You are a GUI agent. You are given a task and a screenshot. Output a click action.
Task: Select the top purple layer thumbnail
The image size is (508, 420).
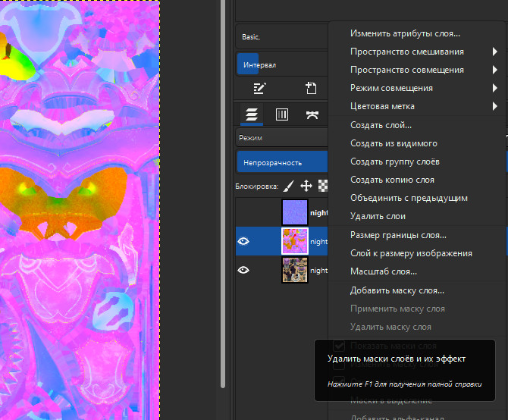(x=295, y=212)
